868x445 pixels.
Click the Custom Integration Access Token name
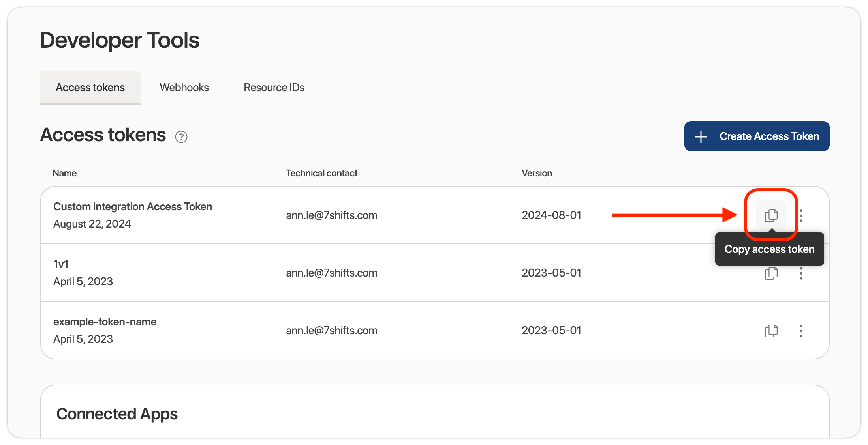(133, 207)
